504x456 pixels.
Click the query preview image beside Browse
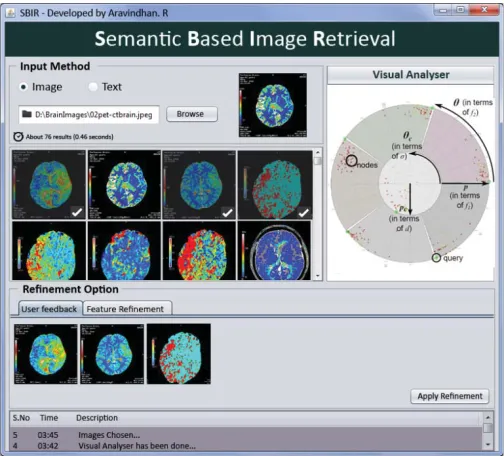tap(273, 105)
